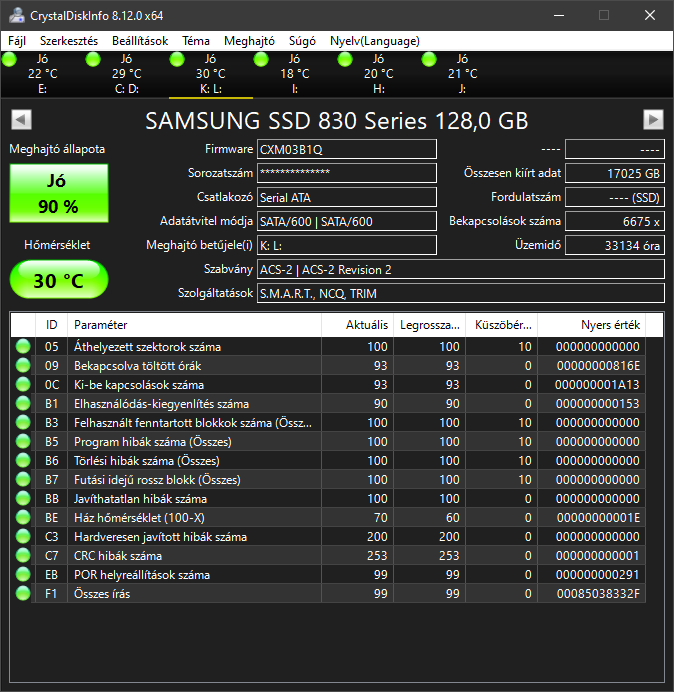Click raw value 000000001A13

click(x=597, y=385)
